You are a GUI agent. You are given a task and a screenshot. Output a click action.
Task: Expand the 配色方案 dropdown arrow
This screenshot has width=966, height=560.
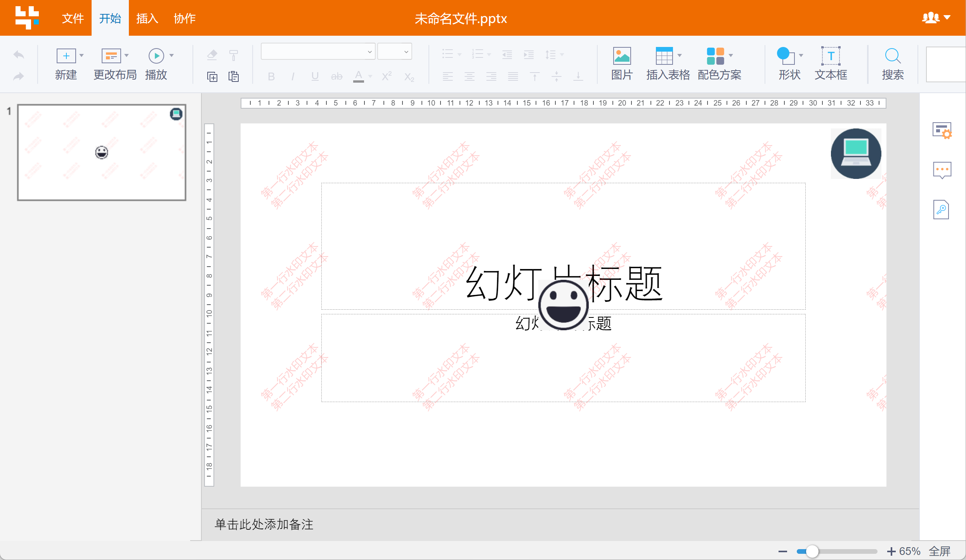731,55
